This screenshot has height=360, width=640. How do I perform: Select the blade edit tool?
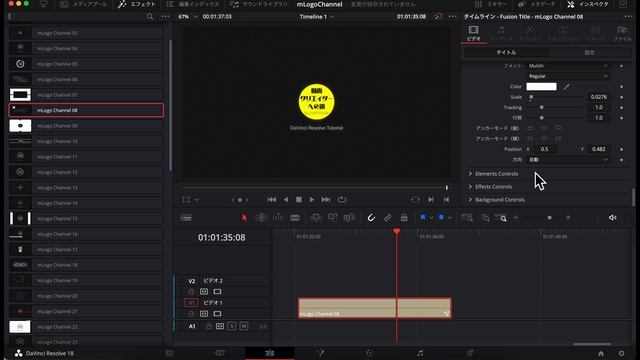click(x=295, y=218)
